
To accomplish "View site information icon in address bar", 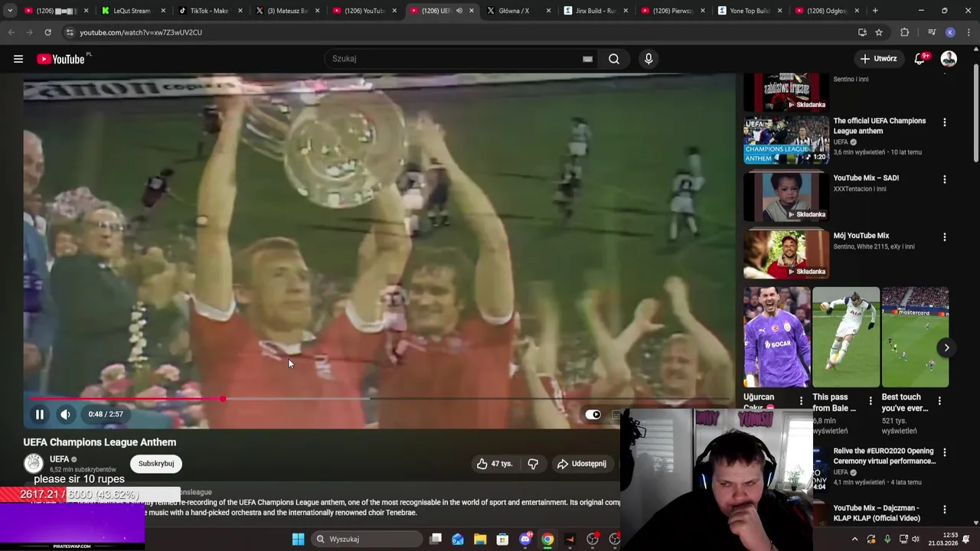I will 69,32.
